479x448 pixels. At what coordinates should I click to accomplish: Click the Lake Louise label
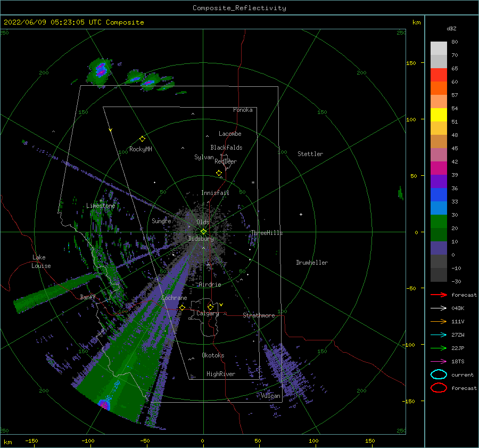point(41,262)
